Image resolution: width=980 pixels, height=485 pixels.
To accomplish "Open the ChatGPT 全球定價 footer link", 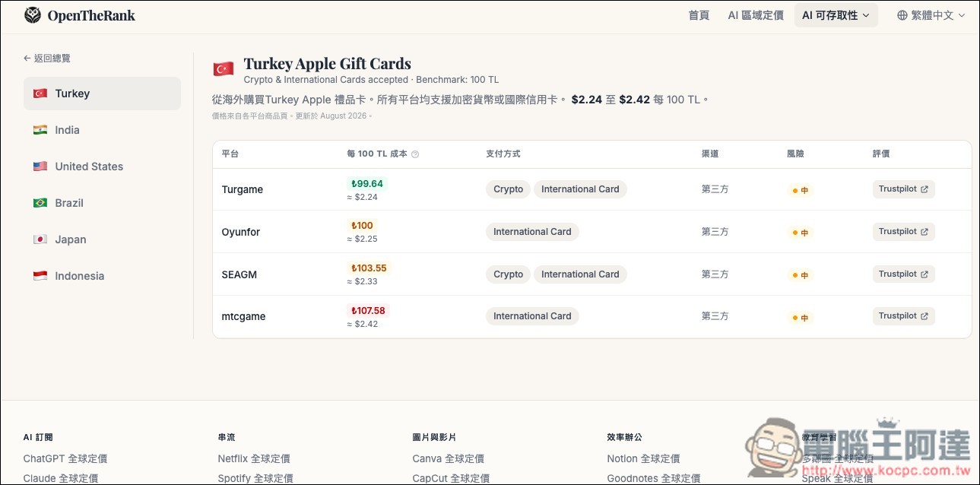I will tap(65, 458).
